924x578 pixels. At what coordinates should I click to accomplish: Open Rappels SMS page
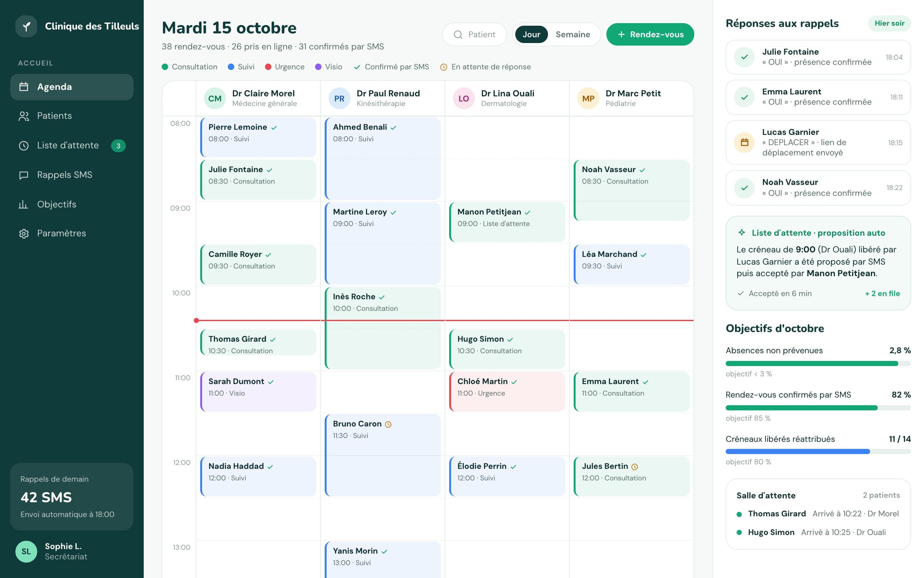tap(72, 175)
